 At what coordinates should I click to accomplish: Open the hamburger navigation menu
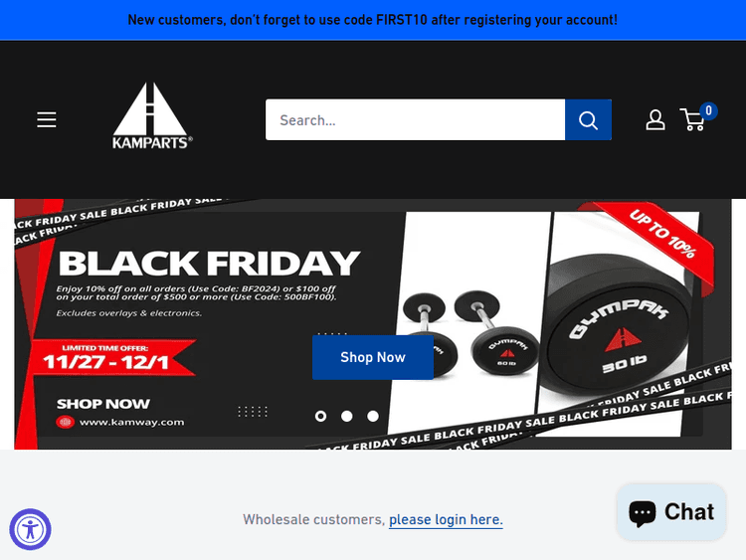tap(47, 120)
